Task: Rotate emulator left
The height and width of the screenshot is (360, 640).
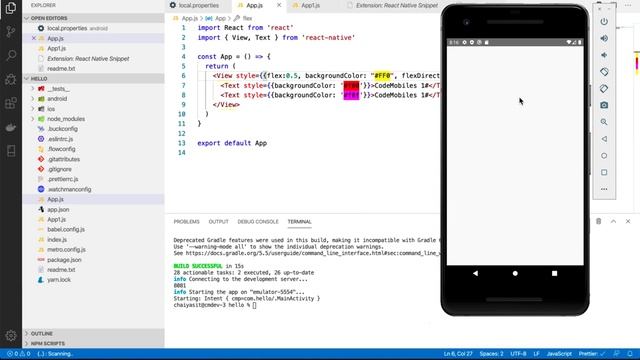Action: (604, 72)
